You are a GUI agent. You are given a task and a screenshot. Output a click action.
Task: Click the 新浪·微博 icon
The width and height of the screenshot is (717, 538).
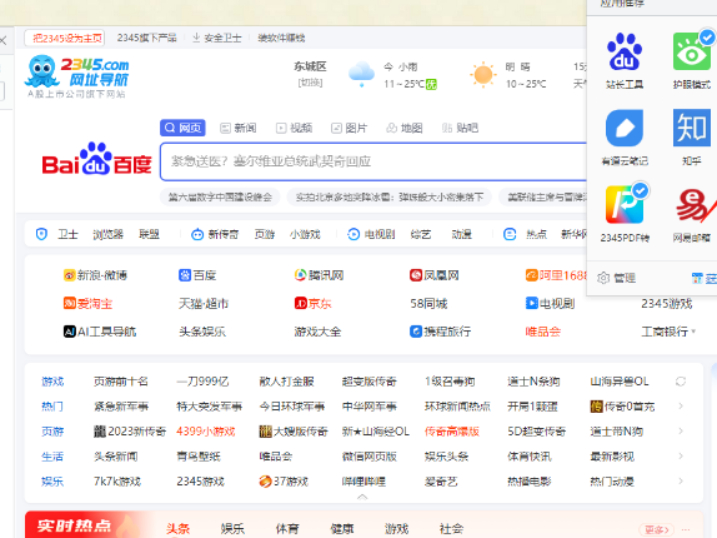69,275
